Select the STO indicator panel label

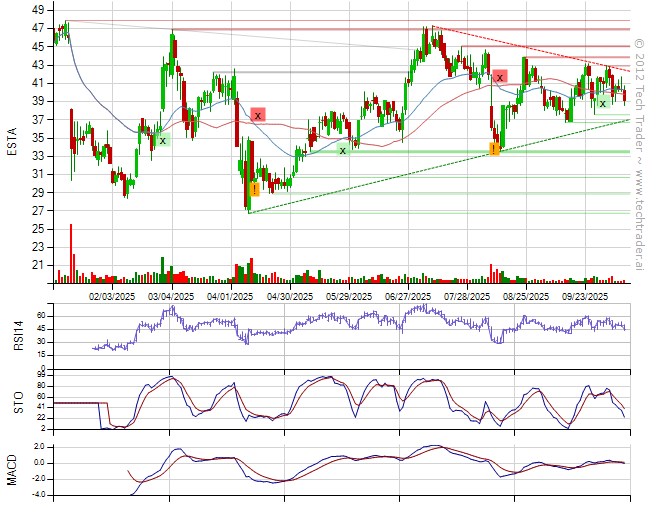12,401
